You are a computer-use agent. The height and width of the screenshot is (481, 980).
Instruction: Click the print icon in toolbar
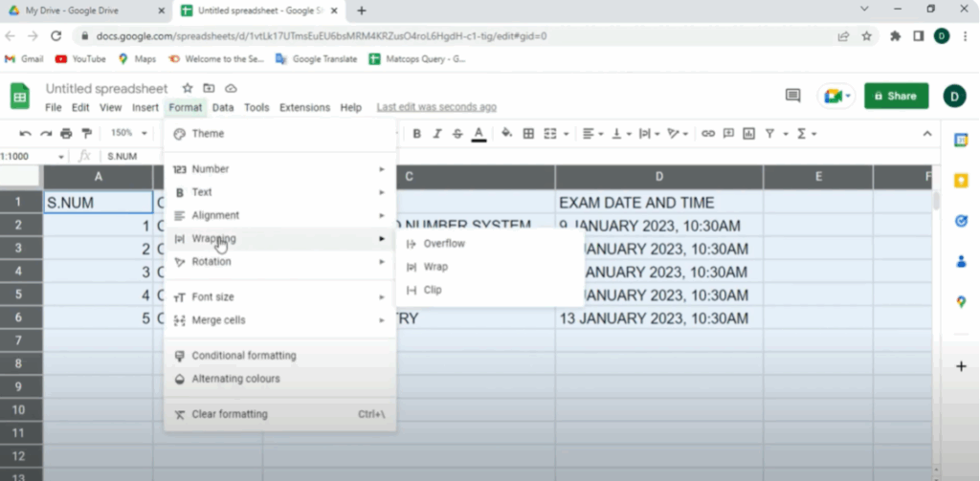coord(66,134)
